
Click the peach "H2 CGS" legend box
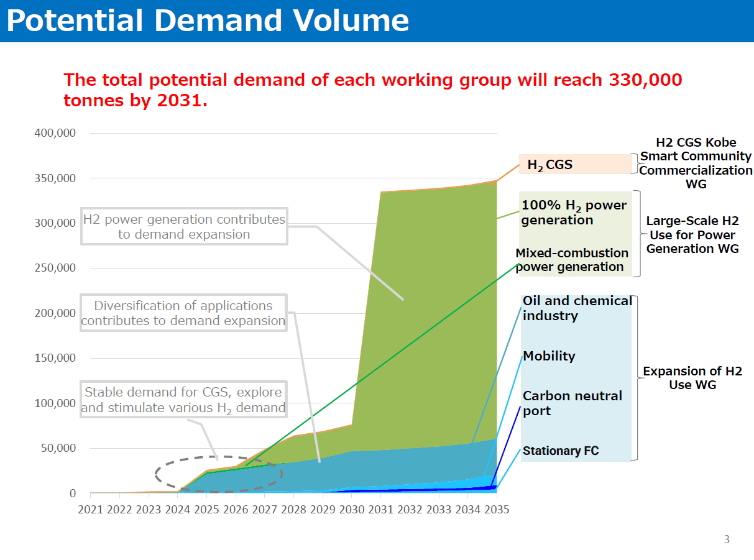[x=575, y=165]
